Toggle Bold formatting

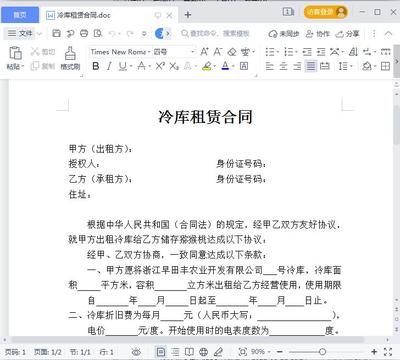coord(96,66)
